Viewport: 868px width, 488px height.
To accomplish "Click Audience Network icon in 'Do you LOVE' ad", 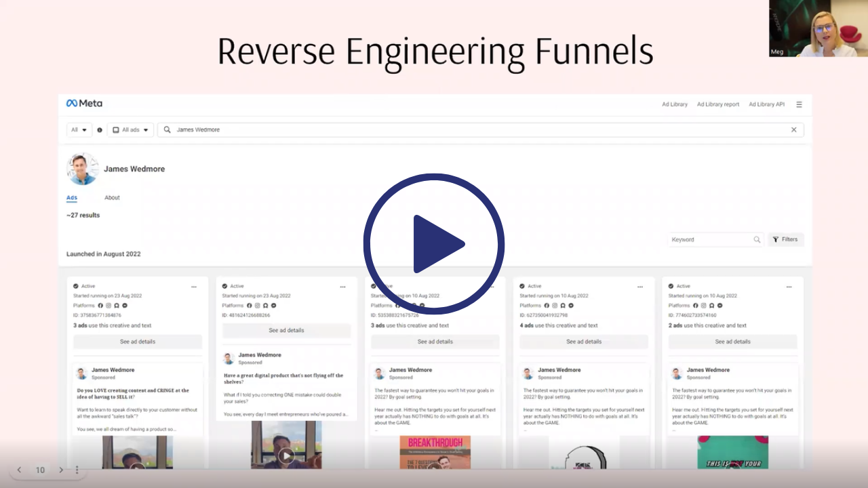I will (117, 306).
